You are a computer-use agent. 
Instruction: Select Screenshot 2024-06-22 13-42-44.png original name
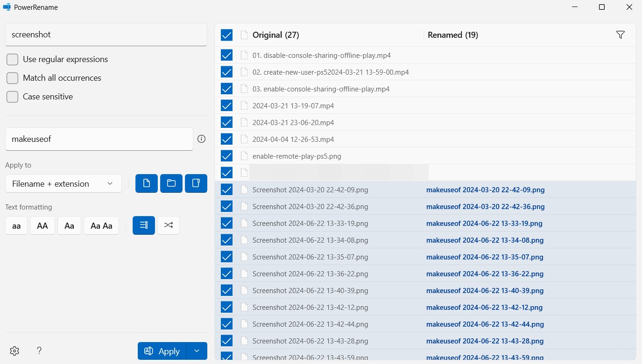point(310,324)
